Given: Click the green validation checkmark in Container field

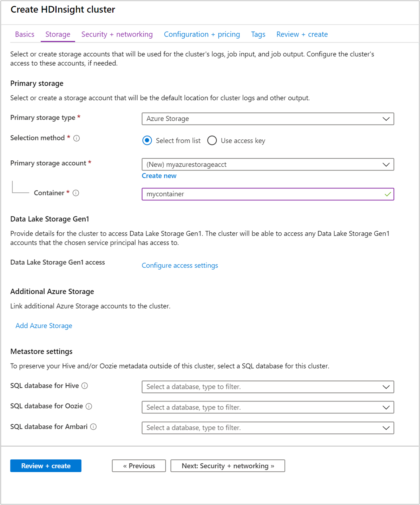Looking at the screenshot, I should tap(388, 194).
